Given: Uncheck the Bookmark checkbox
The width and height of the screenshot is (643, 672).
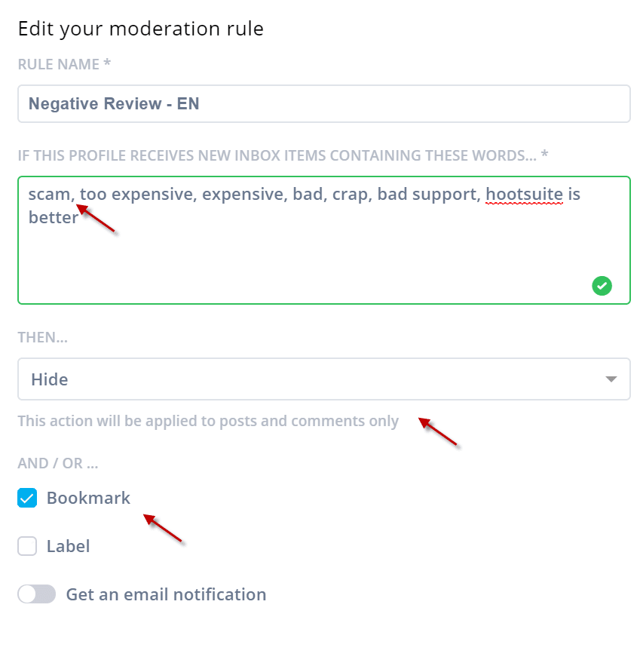Looking at the screenshot, I should click(27, 498).
